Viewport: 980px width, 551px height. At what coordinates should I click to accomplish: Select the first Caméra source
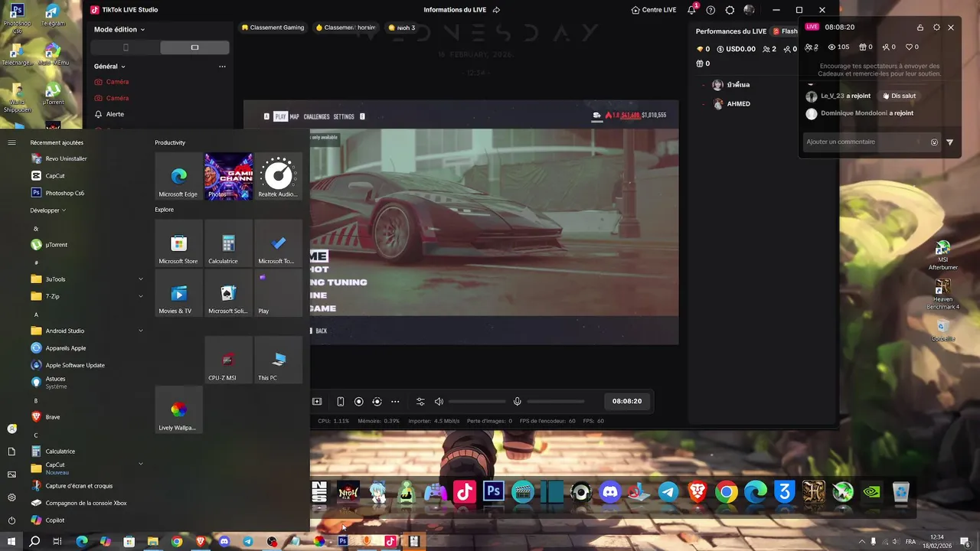click(x=112, y=82)
